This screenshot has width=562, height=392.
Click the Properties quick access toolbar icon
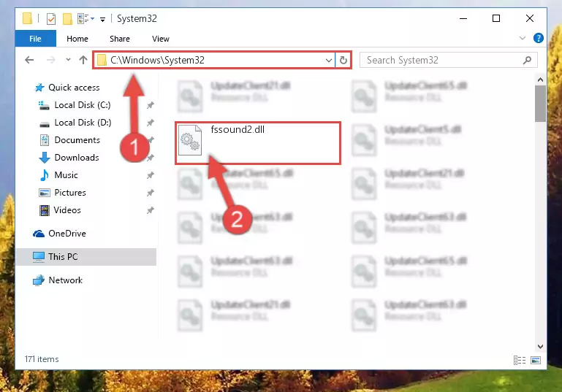click(51, 19)
